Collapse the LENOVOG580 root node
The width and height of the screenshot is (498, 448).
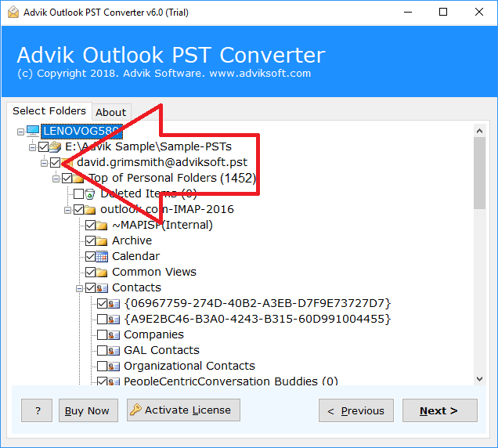pos(20,132)
